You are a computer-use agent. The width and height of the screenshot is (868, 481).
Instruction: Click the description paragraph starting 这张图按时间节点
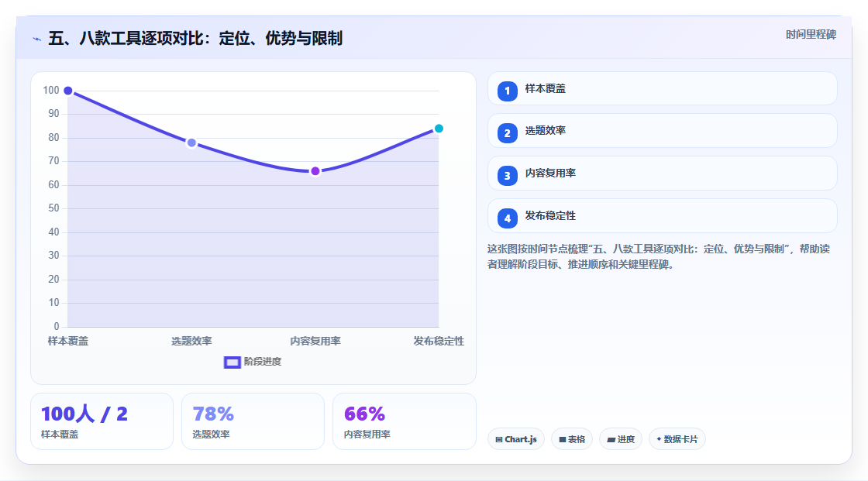click(659, 256)
